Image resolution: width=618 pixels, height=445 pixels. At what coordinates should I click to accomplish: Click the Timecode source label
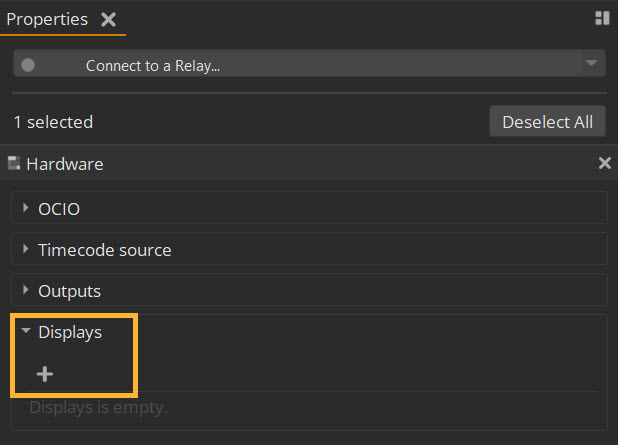tap(104, 250)
